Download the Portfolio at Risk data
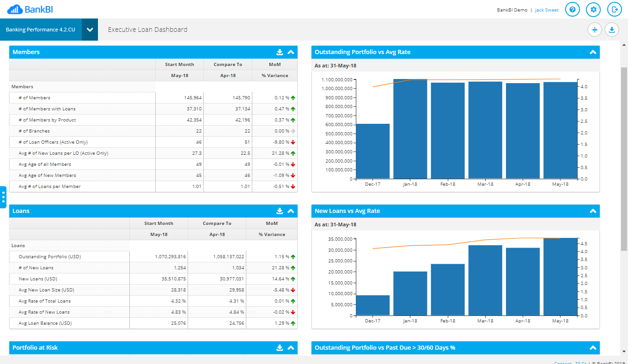The height and width of the screenshot is (364, 628). (280, 347)
